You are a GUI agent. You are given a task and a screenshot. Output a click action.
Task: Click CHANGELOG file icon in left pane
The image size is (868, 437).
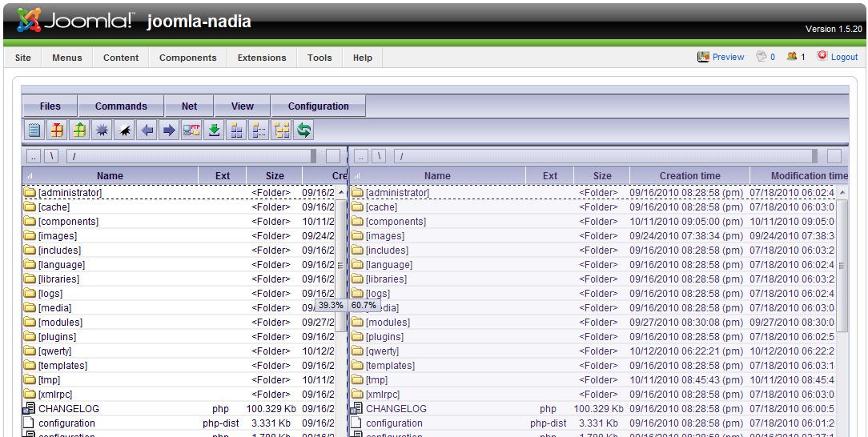pyautogui.click(x=30, y=408)
